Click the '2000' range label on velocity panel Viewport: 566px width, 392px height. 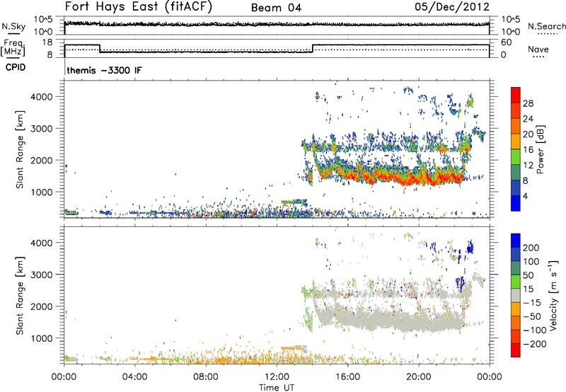point(41,306)
